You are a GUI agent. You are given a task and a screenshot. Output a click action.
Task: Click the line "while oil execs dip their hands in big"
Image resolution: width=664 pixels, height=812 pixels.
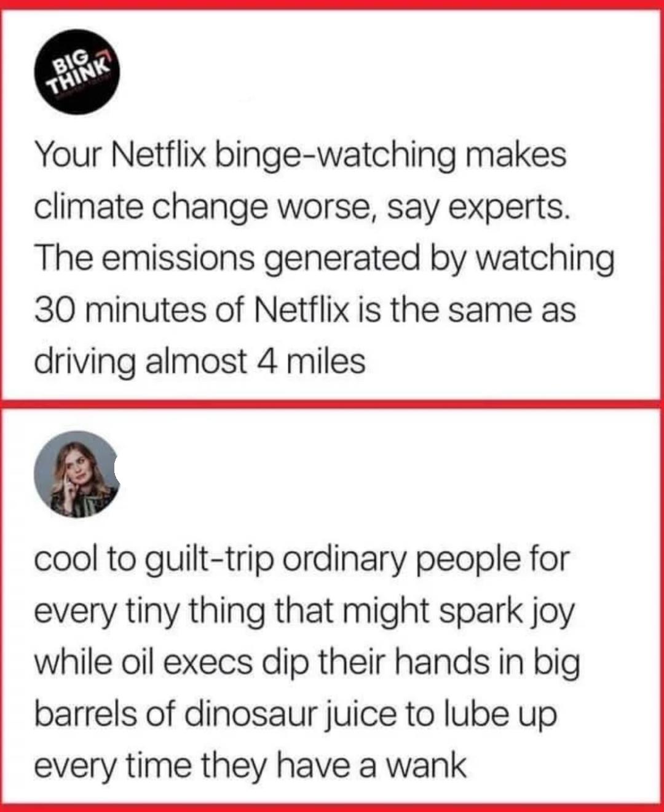pos(307,663)
